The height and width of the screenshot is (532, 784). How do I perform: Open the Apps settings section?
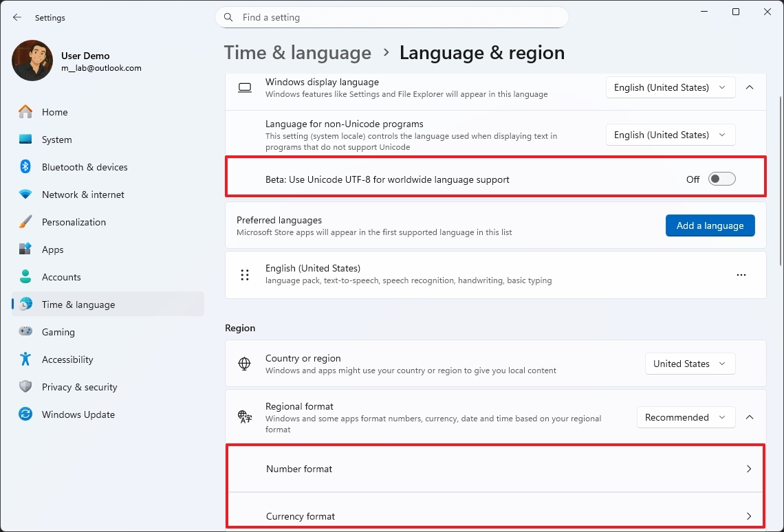click(x=52, y=250)
